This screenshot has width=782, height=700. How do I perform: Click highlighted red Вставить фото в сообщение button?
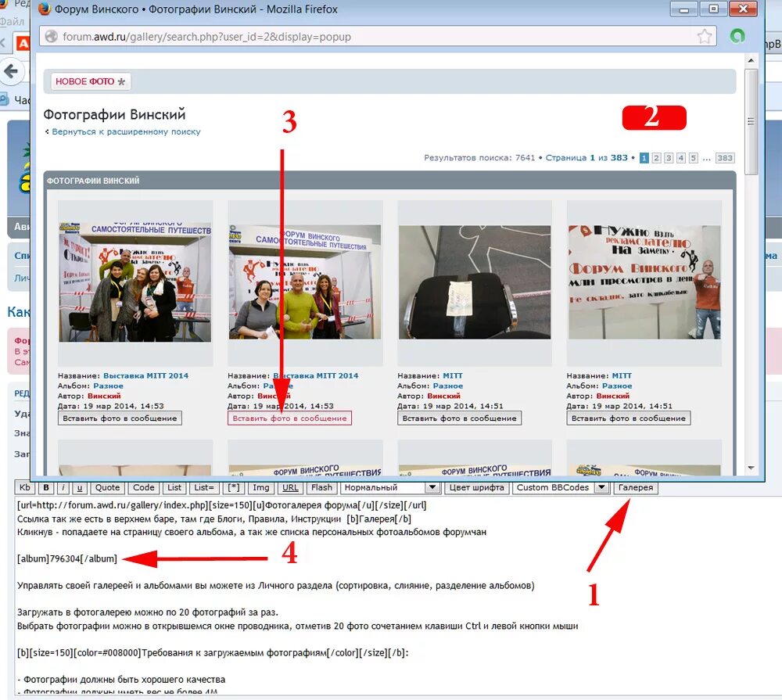289,418
